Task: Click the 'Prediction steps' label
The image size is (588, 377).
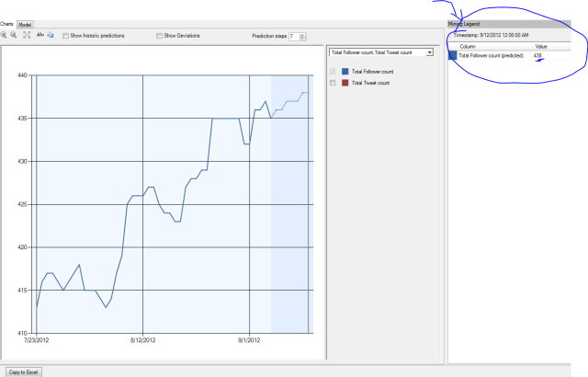Action: [x=269, y=37]
